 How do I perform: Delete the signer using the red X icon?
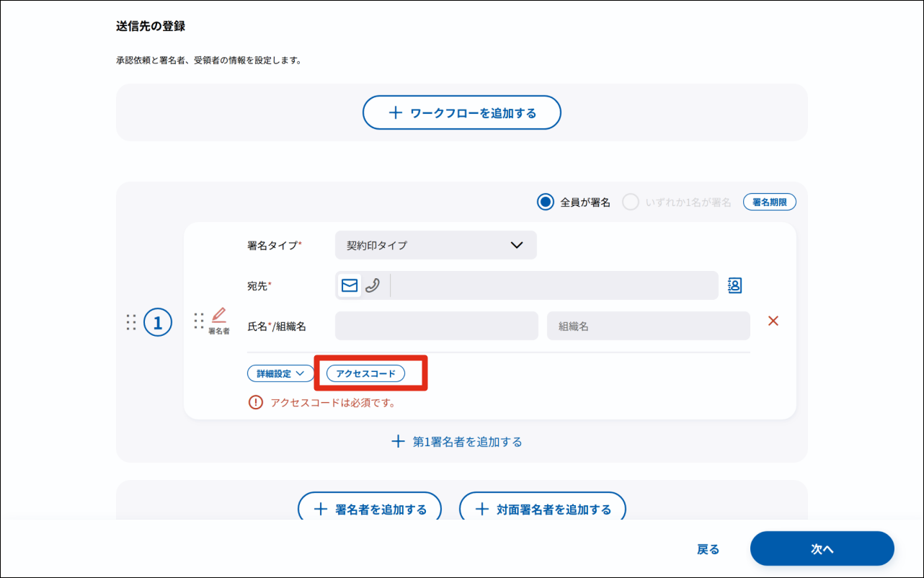point(773,321)
